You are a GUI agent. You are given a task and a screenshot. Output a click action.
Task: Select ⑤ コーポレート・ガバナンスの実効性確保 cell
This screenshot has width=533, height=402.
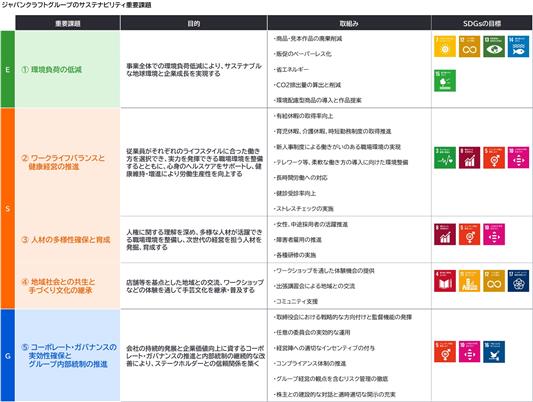(x=68, y=356)
